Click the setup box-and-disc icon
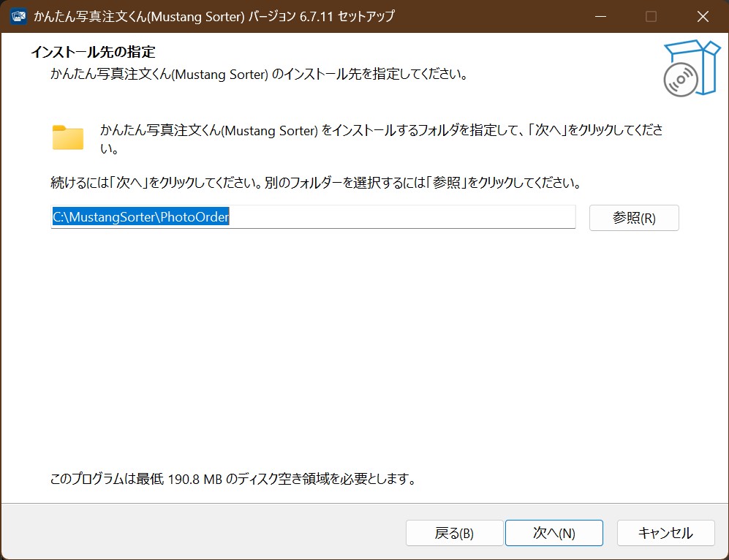The height and width of the screenshot is (560, 729). [691, 68]
